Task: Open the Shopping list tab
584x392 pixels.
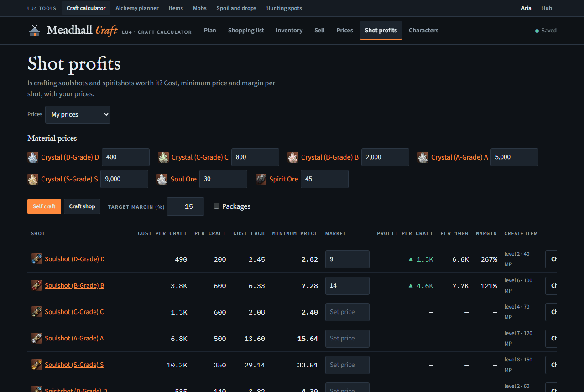Action: tap(246, 31)
